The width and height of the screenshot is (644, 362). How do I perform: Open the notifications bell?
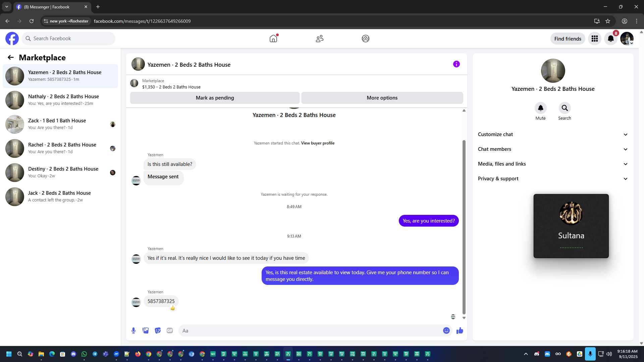(610, 39)
